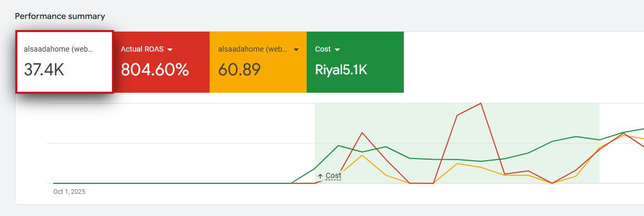Click the Cost label in green card
Image resolution: width=644 pixels, height=216 pixels.
click(323, 49)
